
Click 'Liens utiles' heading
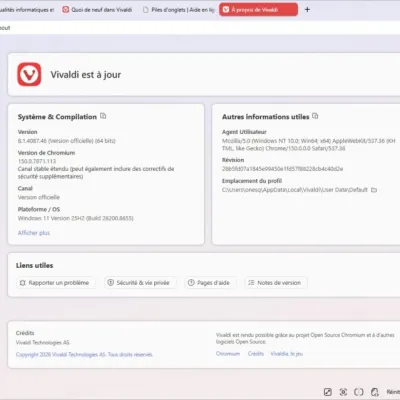35,265
